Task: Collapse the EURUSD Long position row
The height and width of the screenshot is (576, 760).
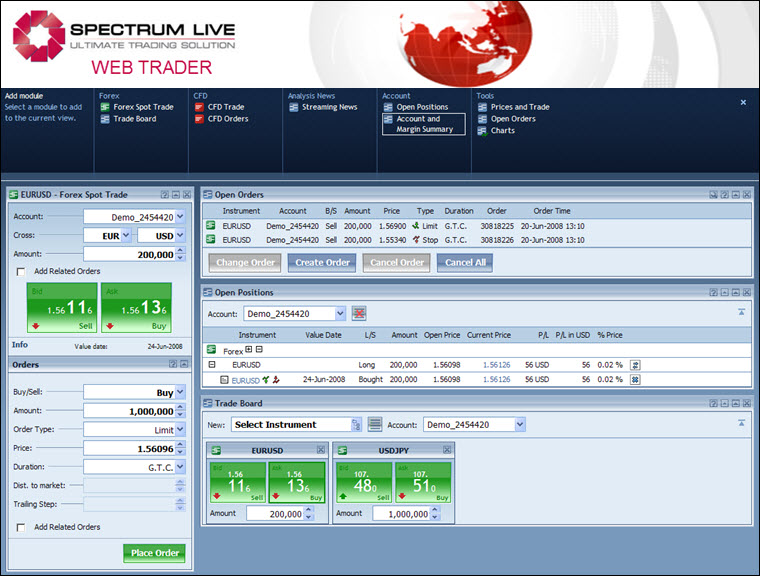Action: click(x=212, y=365)
